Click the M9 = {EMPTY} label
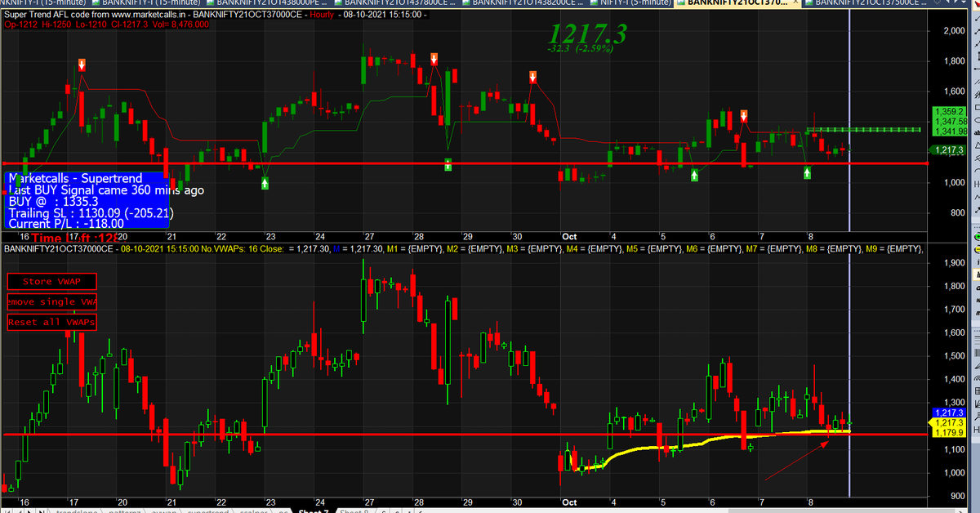 (896, 248)
